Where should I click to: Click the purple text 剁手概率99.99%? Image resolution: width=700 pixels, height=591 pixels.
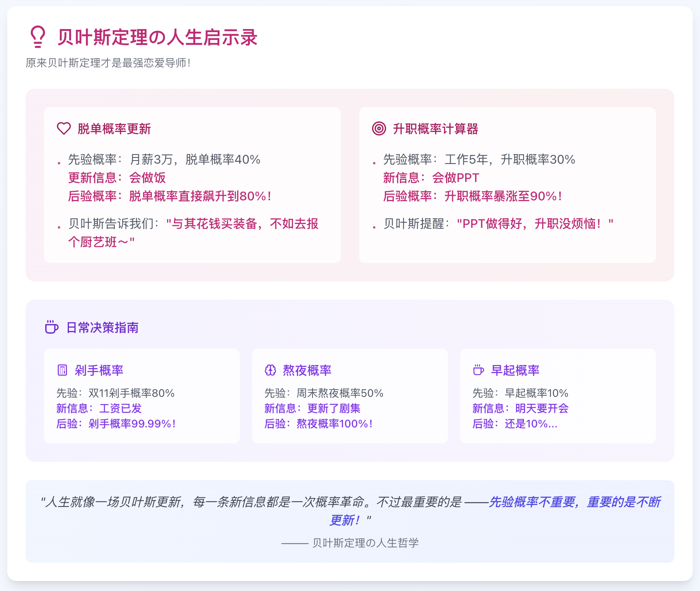pos(132,424)
